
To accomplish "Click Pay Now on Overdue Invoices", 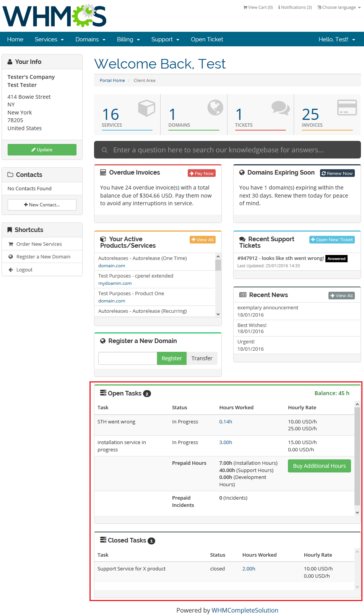I will (202, 173).
